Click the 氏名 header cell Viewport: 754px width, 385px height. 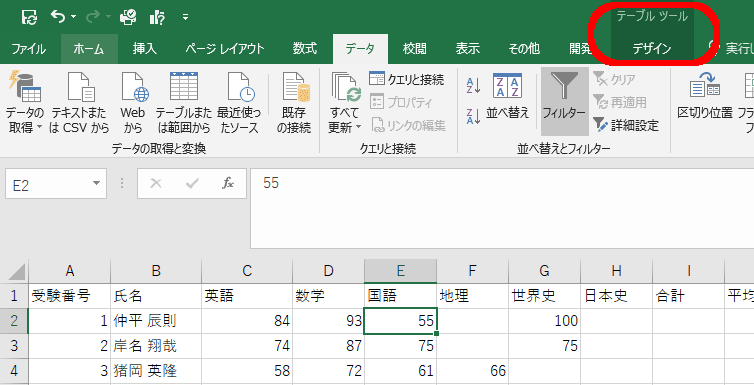156,296
